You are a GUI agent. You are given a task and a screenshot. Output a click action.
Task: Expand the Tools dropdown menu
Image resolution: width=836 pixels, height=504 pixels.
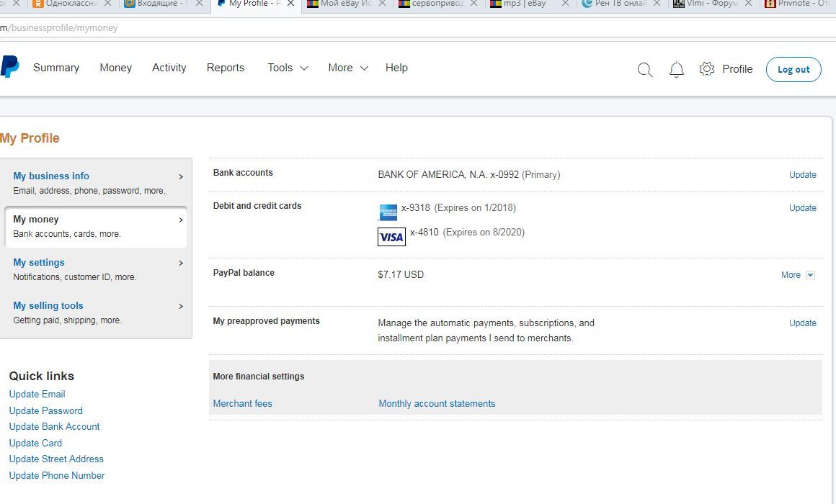(288, 68)
